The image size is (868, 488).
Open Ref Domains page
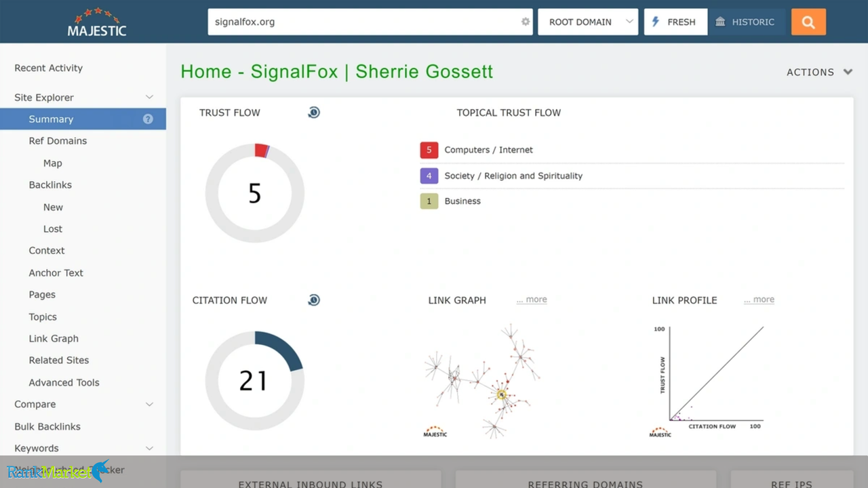pyautogui.click(x=58, y=141)
